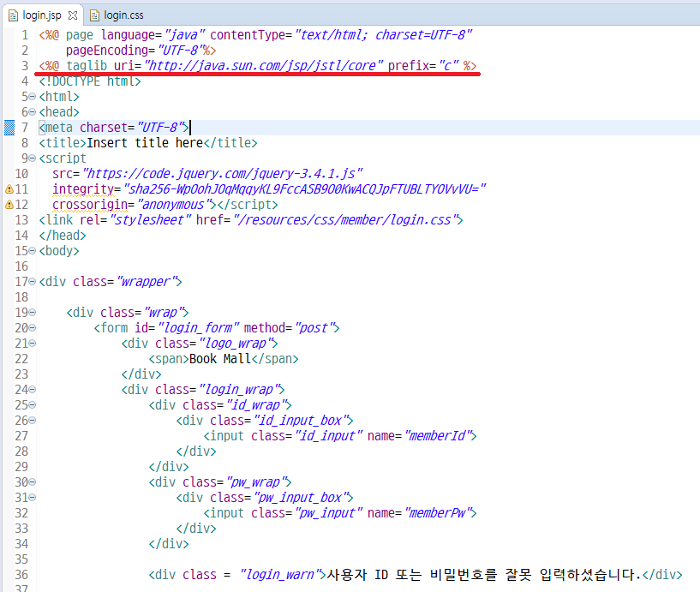The width and height of the screenshot is (700, 592).
Task: Click the 'integrity' attribute name
Action: pos(83,189)
